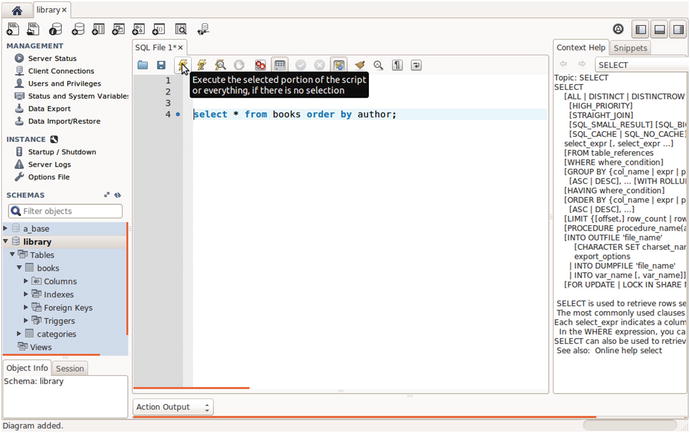Expand Indexes under books
Screen dimensions: 690x433
coord(26,294)
